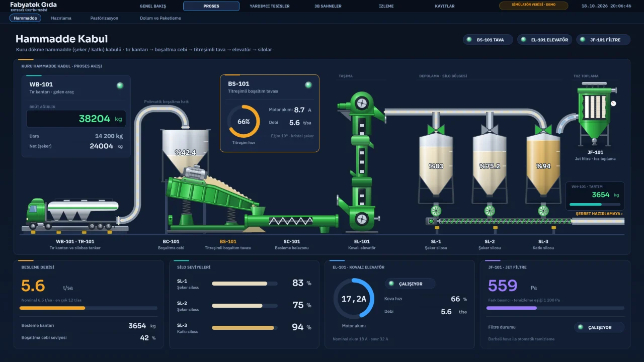Click the Fabyatek Gıda logo

coord(33,6)
